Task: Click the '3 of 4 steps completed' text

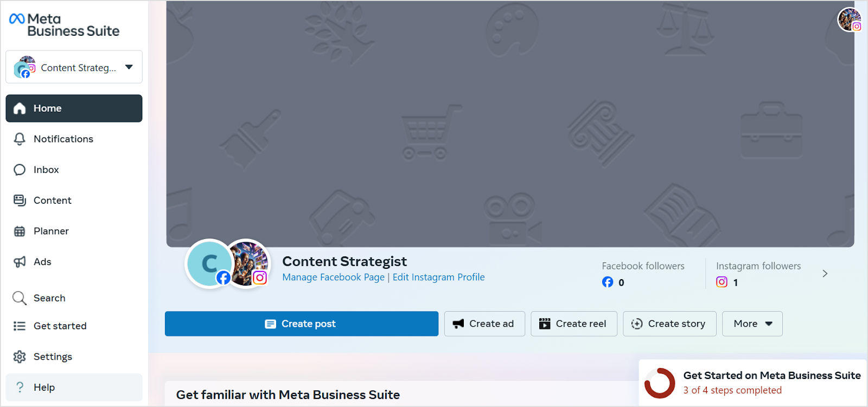Action: pyautogui.click(x=732, y=390)
